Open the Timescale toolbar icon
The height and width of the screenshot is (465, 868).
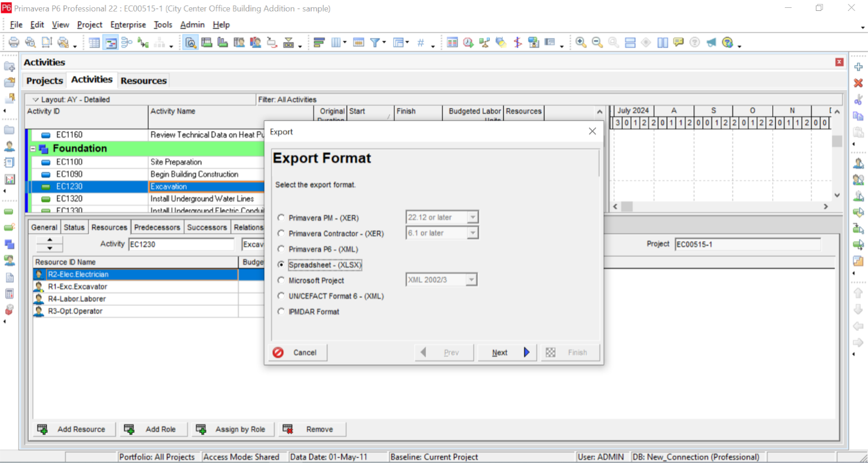358,42
